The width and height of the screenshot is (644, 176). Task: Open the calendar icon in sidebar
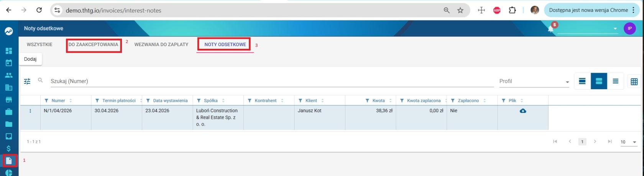coord(9,63)
